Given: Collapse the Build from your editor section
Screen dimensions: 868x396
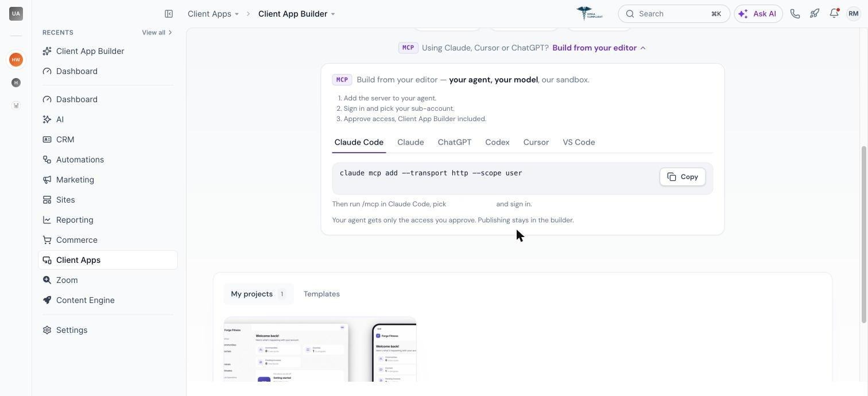Looking at the screenshot, I should tap(599, 48).
